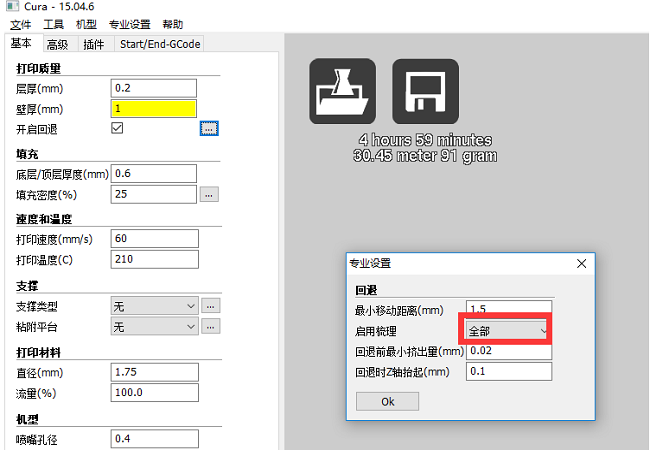Open platform adhesion extra settings ... button
Screen dimensions: 650x450
[211, 327]
